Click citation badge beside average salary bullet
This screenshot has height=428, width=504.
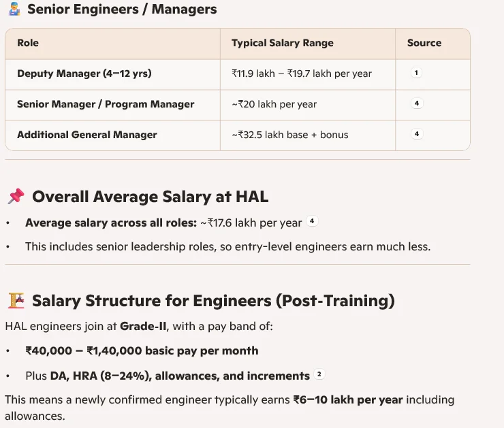point(312,221)
